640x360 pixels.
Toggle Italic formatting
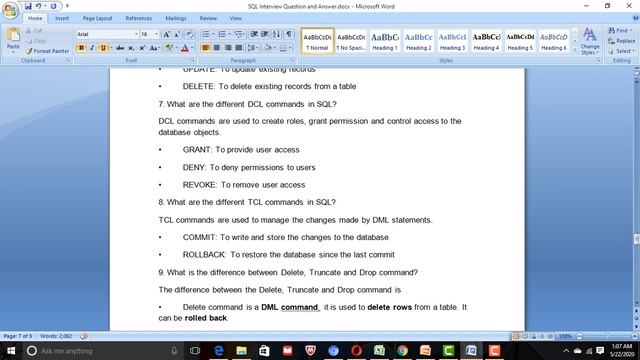(x=92, y=48)
